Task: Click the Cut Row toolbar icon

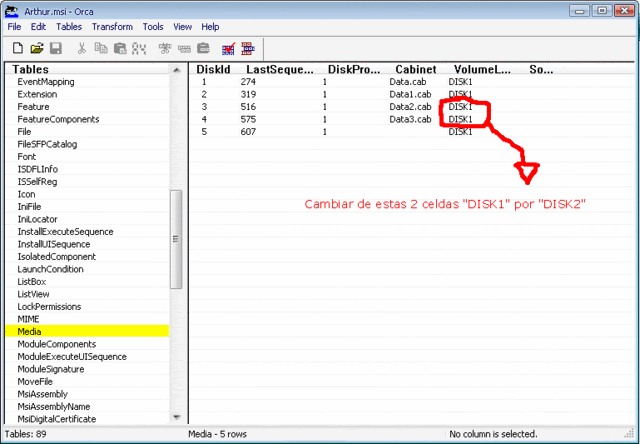Action: (165, 48)
